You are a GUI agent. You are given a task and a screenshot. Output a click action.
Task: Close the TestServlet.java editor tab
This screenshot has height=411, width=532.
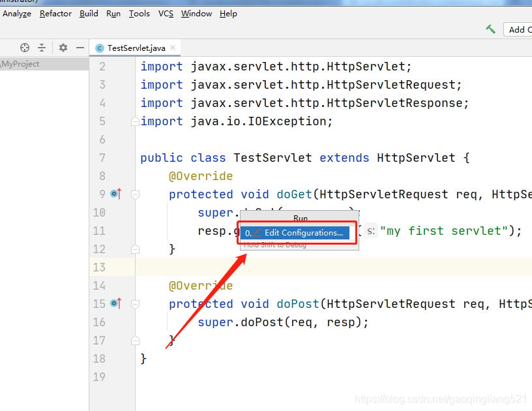click(171, 47)
